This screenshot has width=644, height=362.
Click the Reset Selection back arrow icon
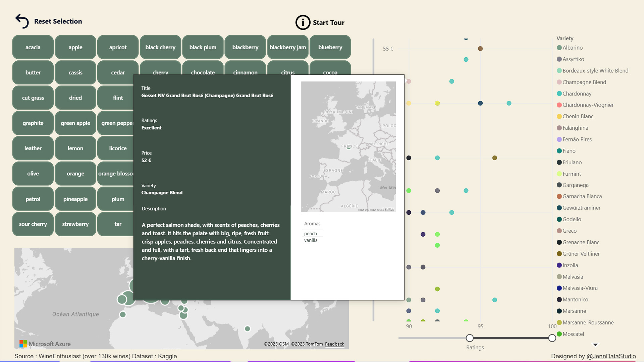click(22, 21)
